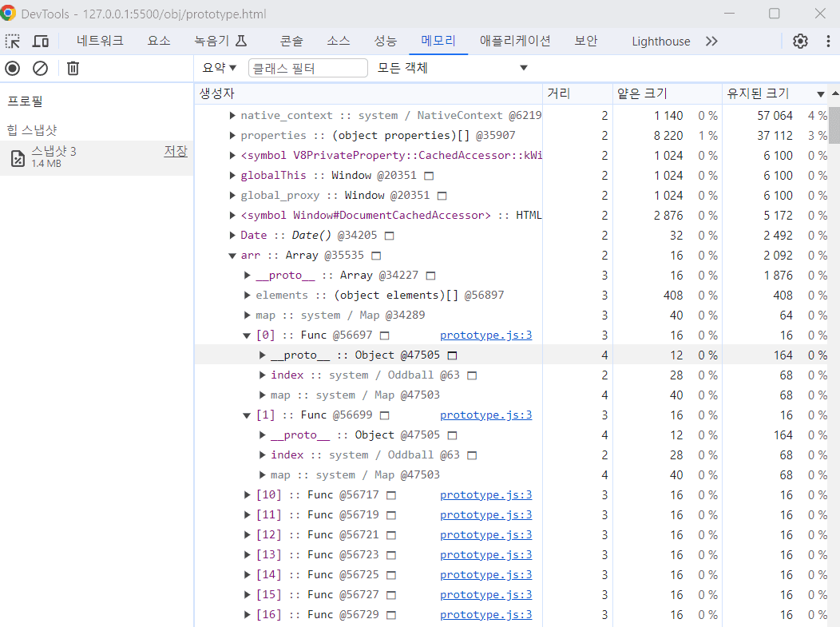Screen dimensions: 840x627
Task: Click the window icon next to global_proxy Window @20351
Action: click(442, 196)
